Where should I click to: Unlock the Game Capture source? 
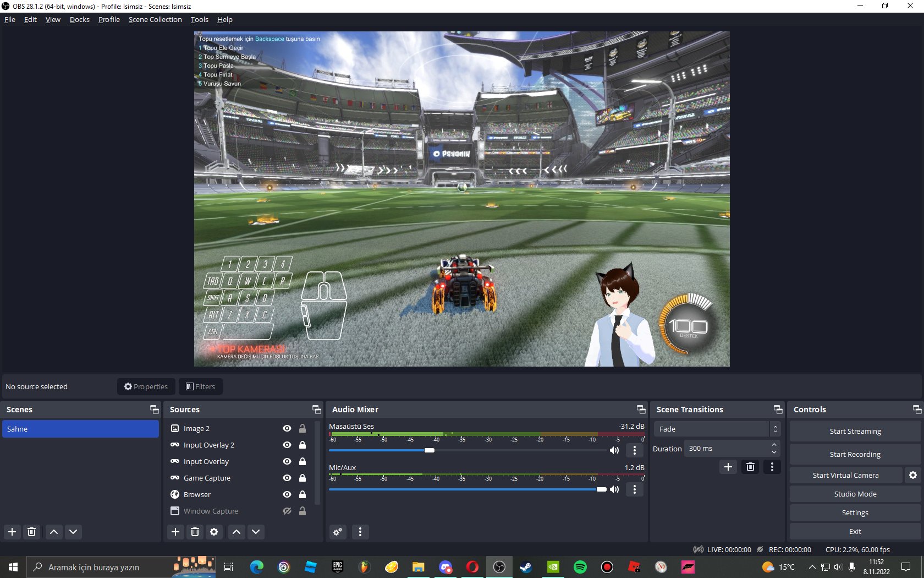(302, 478)
